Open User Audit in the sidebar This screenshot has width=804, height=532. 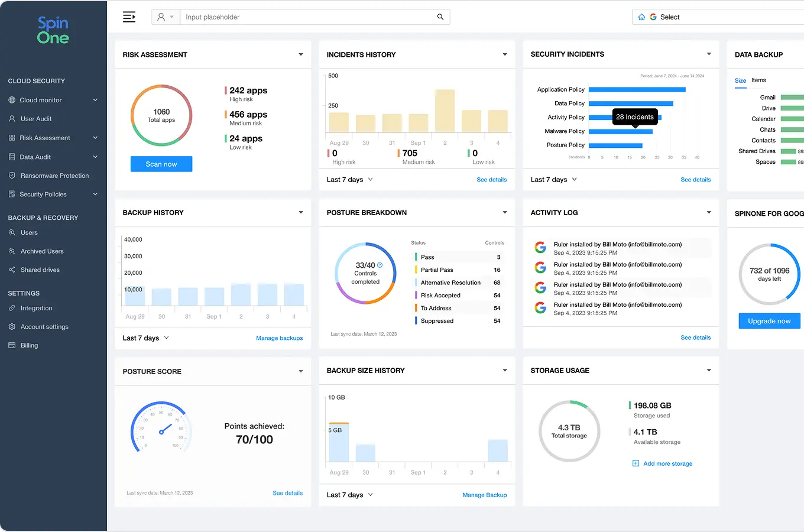36,119
